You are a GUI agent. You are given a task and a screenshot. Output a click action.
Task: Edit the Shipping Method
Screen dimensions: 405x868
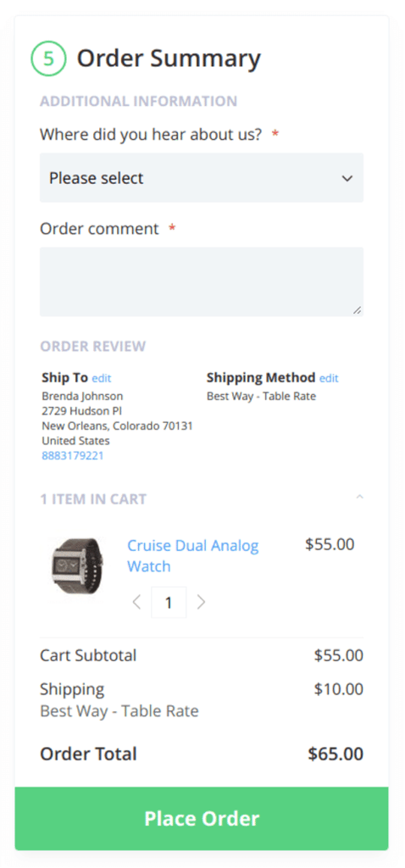click(329, 379)
